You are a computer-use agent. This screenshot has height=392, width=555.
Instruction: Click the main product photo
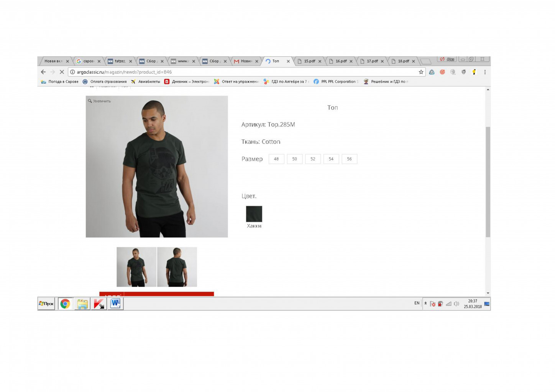(x=157, y=167)
